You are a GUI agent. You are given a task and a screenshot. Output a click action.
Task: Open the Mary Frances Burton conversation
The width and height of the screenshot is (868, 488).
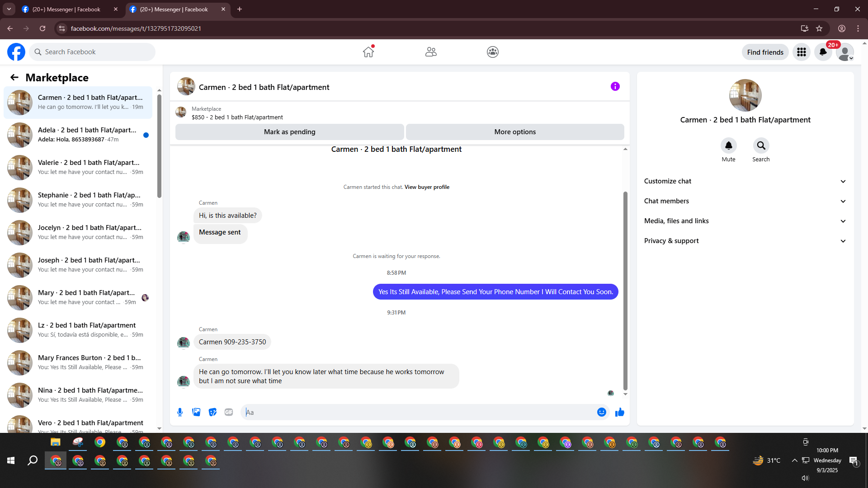click(78, 363)
